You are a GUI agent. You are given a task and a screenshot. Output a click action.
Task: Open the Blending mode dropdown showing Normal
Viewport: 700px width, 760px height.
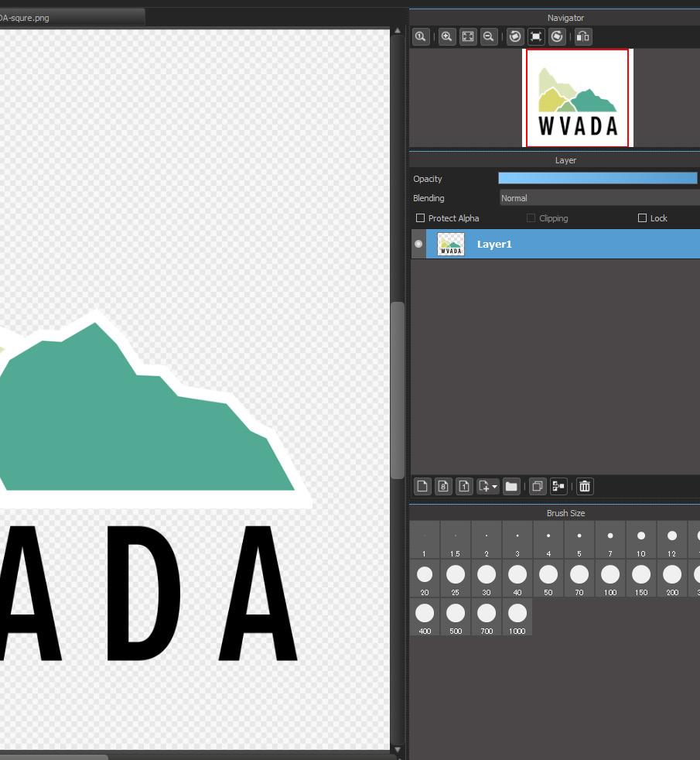tap(599, 198)
